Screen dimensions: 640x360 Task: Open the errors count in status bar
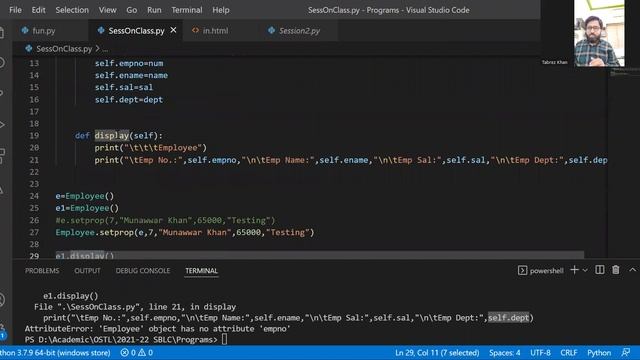click(129, 353)
